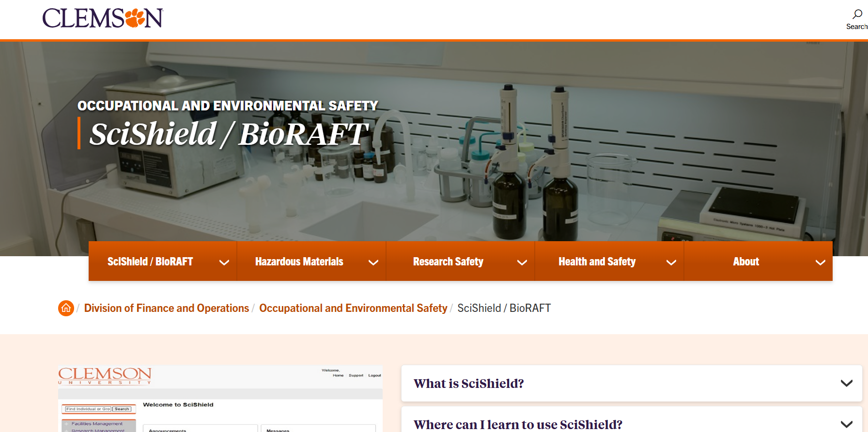Click the 'Occupational and Environmental Safety' hero heading
Viewport: 868px width, 432px height.
[228, 106]
